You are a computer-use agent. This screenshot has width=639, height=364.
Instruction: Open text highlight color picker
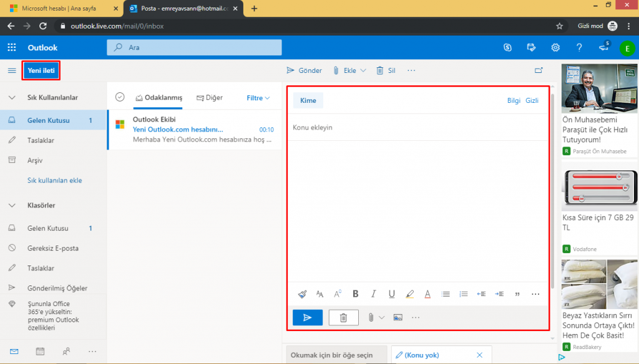coord(409,294)
